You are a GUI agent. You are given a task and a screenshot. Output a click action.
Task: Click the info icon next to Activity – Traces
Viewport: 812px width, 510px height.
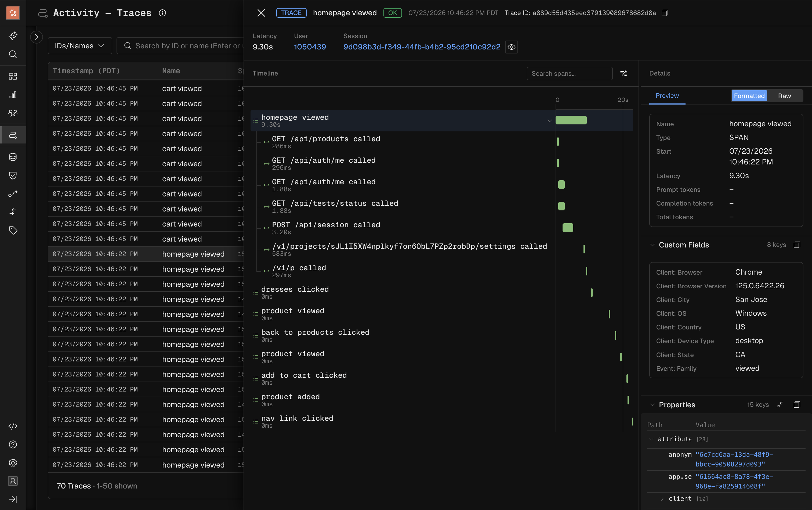pyautogui.click(x=162, y=13)
